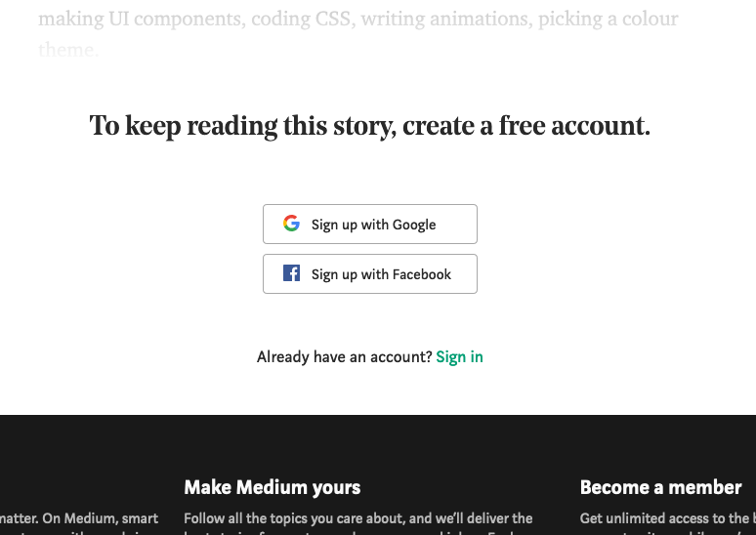Click the "To keep reading this story" heading

click(x=369, y=126)
